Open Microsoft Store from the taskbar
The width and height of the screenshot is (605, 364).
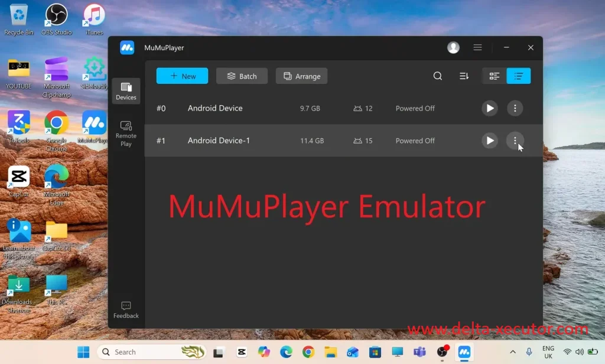[x=375, y=352]
